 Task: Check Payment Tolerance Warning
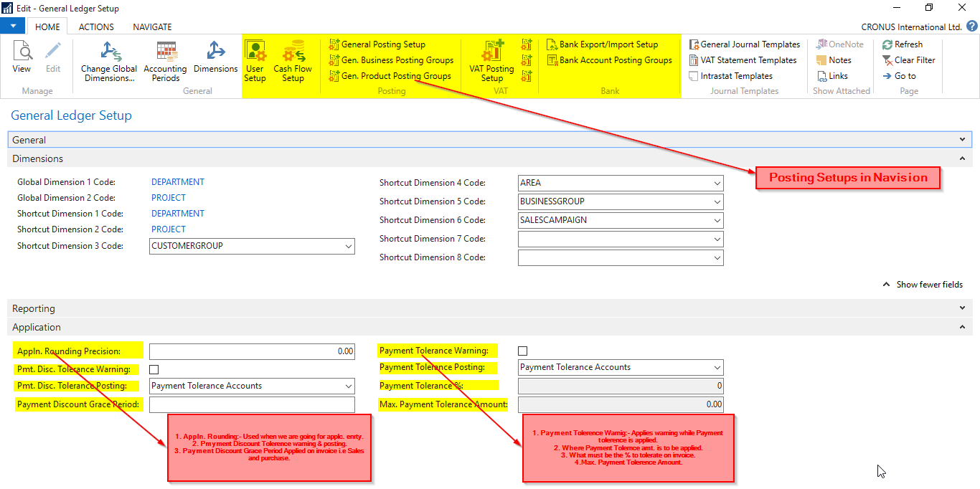pos(522,351)
